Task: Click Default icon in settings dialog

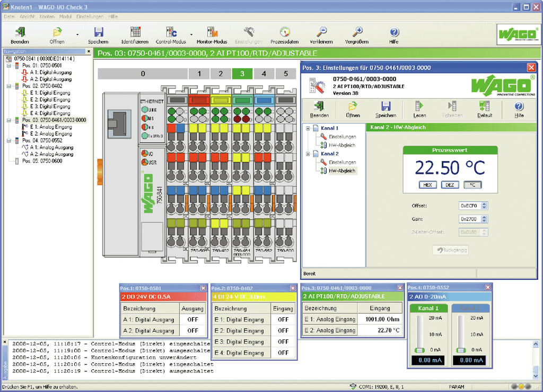Action: tap(484, 106)
